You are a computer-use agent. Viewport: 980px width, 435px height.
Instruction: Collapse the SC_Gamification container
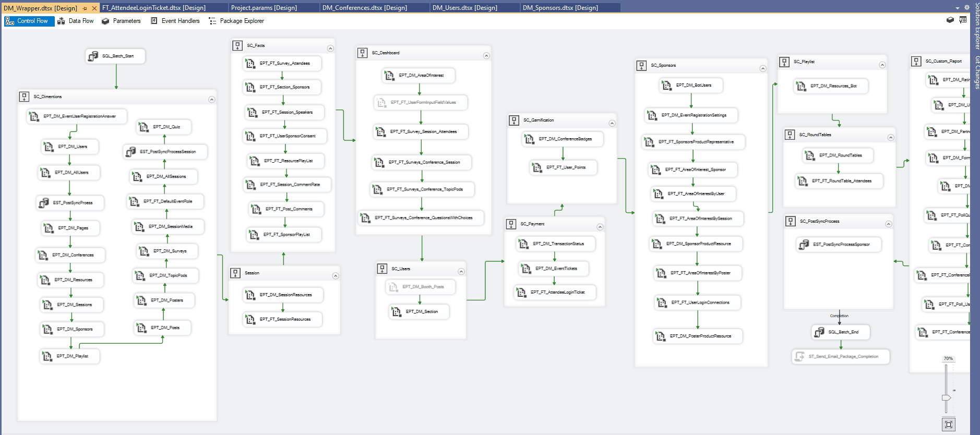pos(612,123)
